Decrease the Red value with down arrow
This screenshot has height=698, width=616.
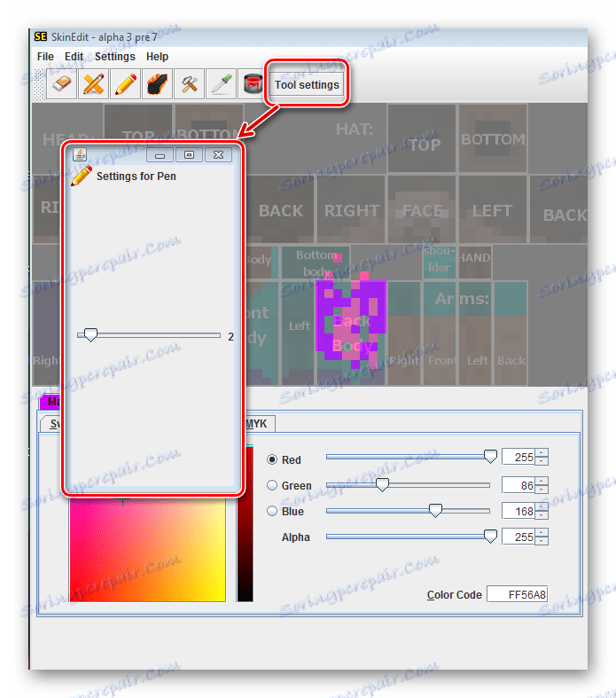click(x=542, y=460)
